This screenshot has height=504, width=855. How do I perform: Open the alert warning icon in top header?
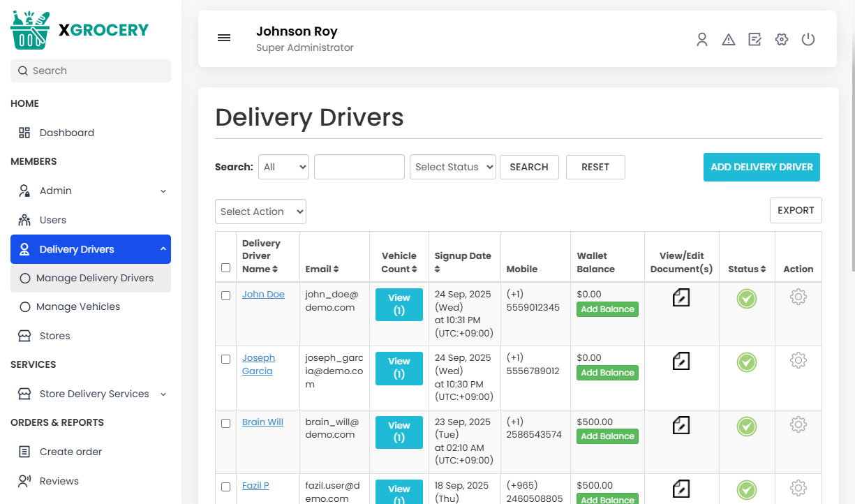point(729,40)
